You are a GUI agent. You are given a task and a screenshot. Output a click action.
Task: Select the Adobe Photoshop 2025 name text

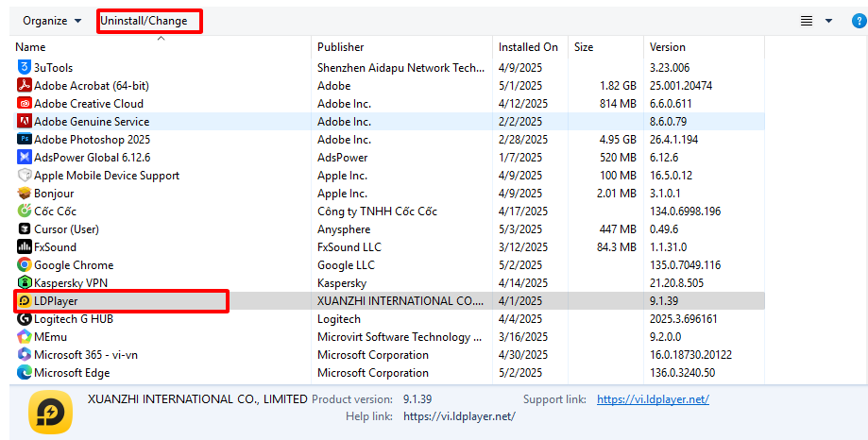pyautogui.click(x=92, y=140)
